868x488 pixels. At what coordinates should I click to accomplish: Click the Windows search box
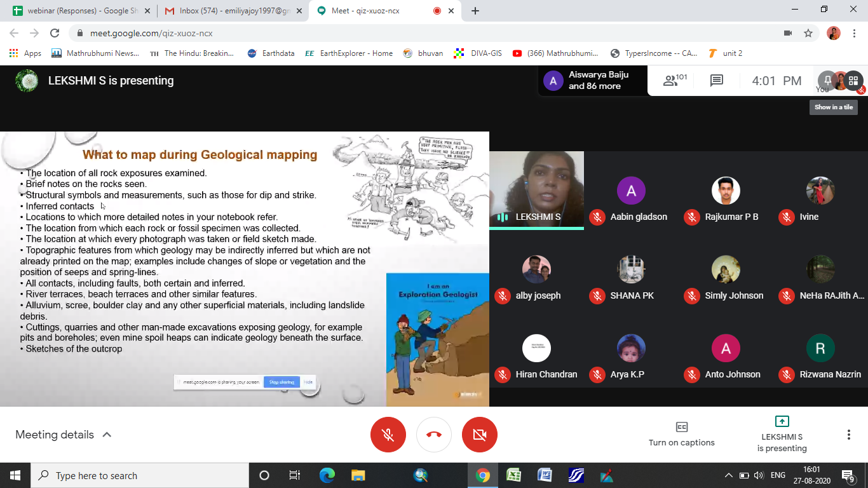click(x=140, y=475)
